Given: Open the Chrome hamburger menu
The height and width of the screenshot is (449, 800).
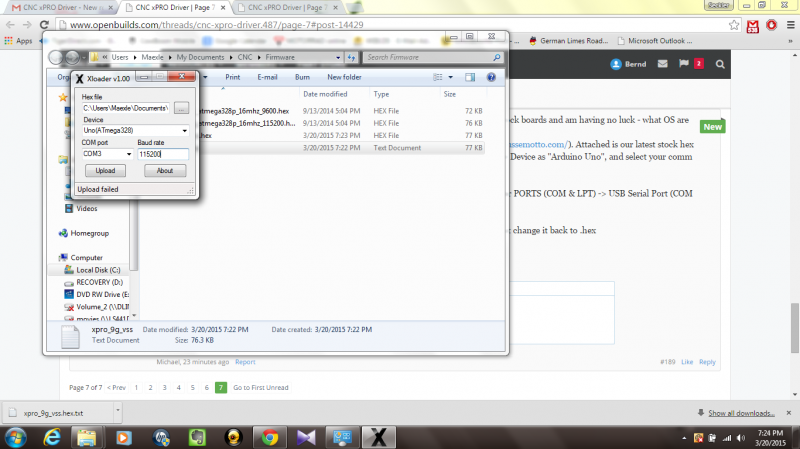Looking at the screenshot, I should point(786,24).
